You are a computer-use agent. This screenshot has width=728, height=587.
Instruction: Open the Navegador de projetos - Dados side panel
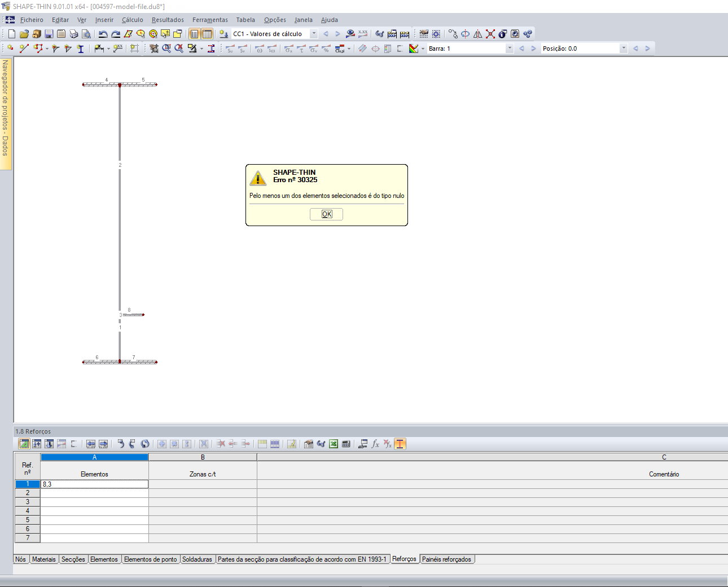point(6,113)
